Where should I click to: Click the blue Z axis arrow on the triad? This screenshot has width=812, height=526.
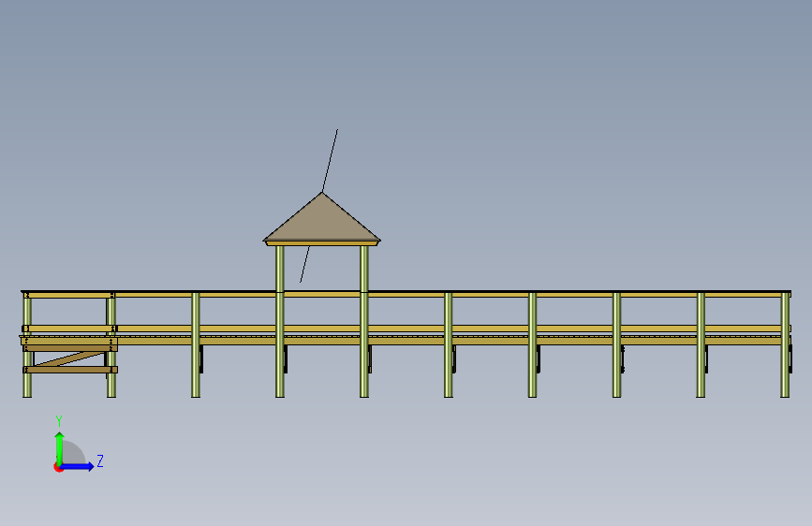(78, 466)
